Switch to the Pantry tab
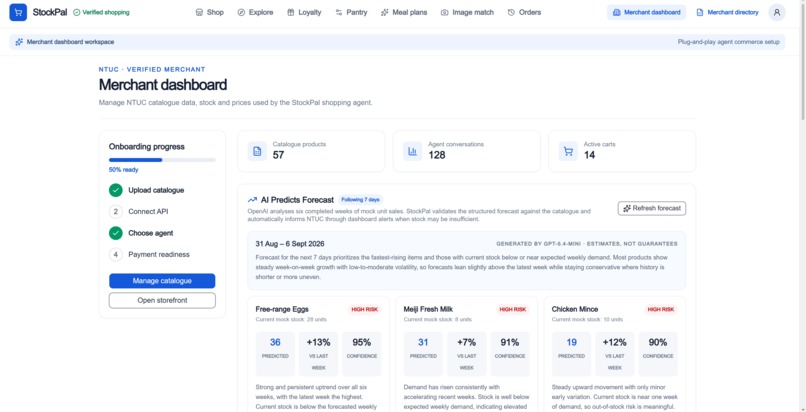 [x=352, y=12]
